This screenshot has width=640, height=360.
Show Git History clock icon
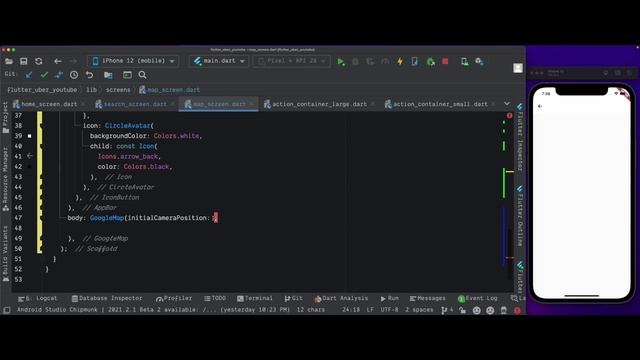pyautogui.click(x=74, y=75)
